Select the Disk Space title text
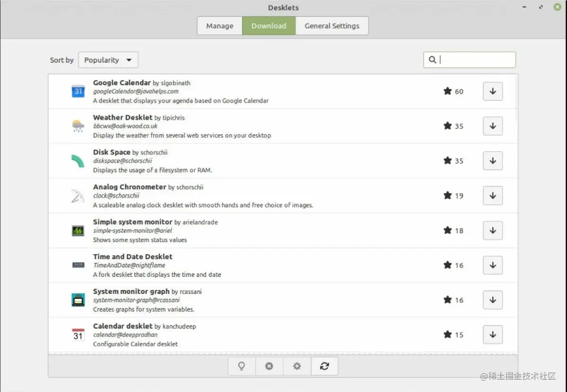The image size is (567, 392). [x=112, y=152]
